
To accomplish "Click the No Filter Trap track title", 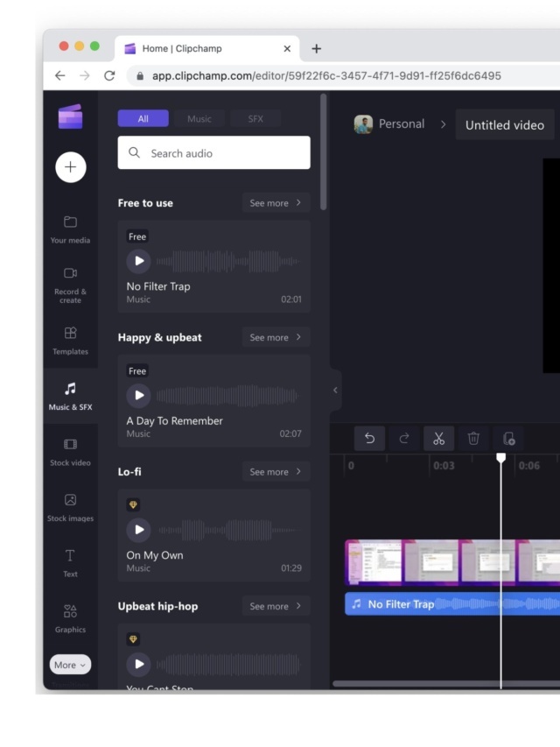I will pyautogui.click(x=158, y=286).
